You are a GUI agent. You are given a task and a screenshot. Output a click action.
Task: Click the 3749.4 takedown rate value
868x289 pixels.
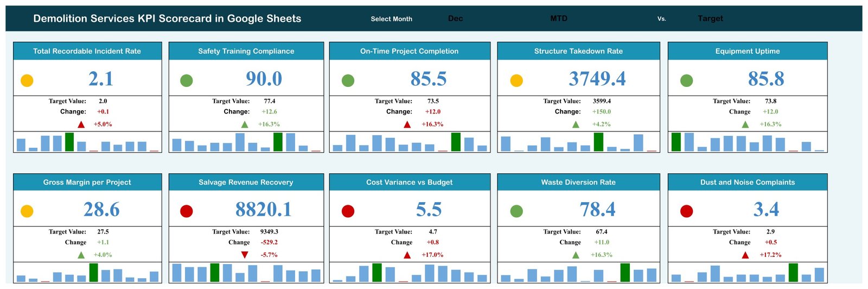point(597,79)
